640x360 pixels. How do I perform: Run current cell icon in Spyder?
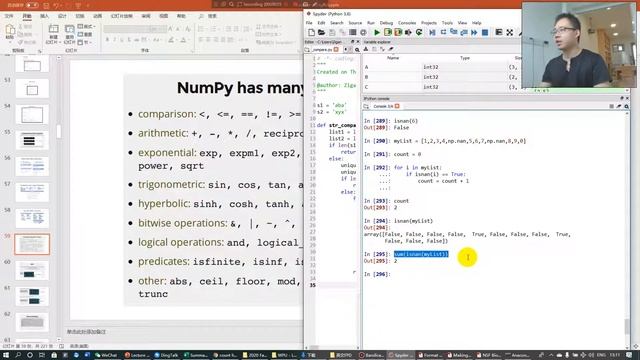pyautogui.click(x=387, y=32)
